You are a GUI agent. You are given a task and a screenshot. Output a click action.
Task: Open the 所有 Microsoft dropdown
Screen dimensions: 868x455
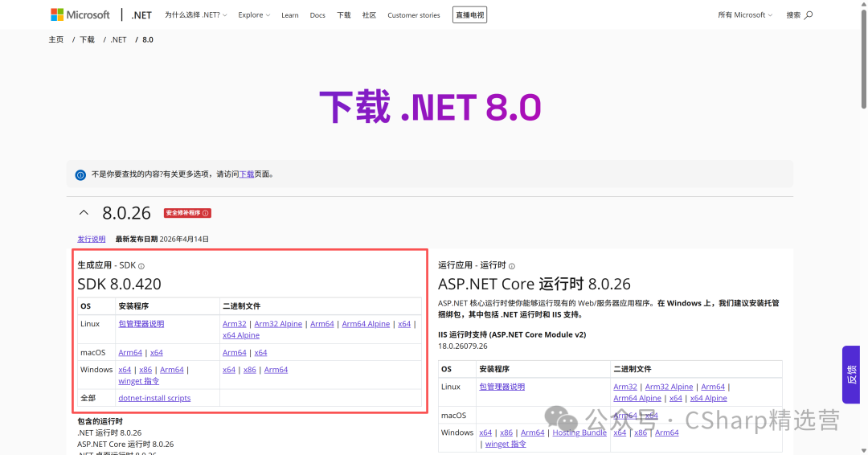744,15
